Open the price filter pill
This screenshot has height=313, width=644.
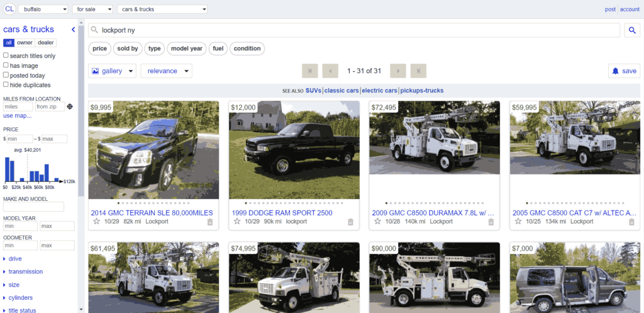click(x=99, y=48)
